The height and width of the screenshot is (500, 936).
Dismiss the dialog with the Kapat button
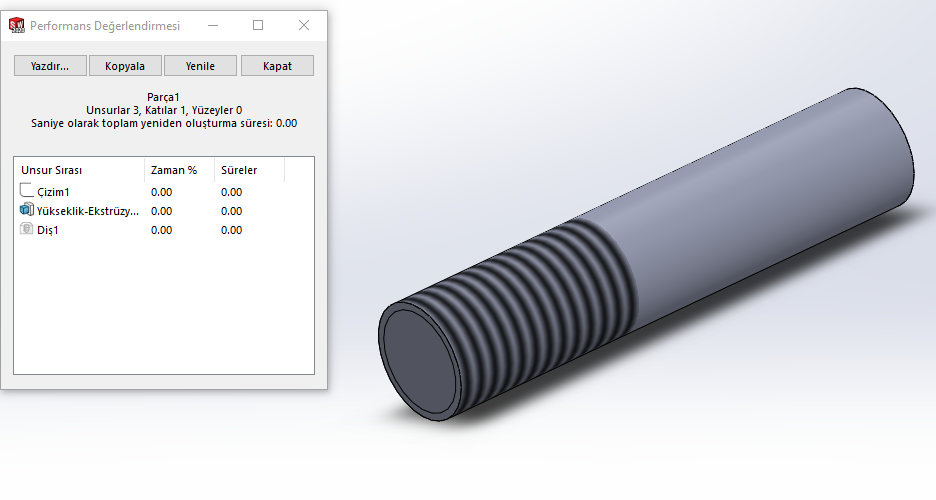click(x=277, y=66)
